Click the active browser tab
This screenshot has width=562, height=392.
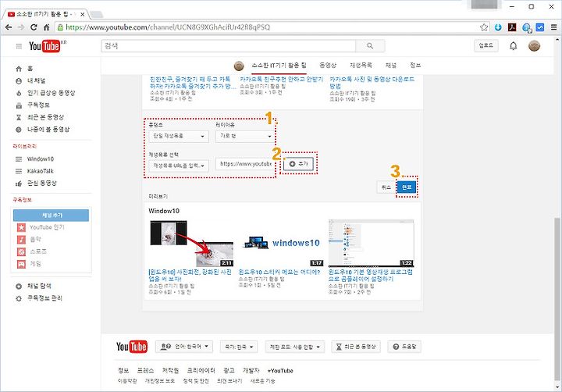tap(46, 14)
